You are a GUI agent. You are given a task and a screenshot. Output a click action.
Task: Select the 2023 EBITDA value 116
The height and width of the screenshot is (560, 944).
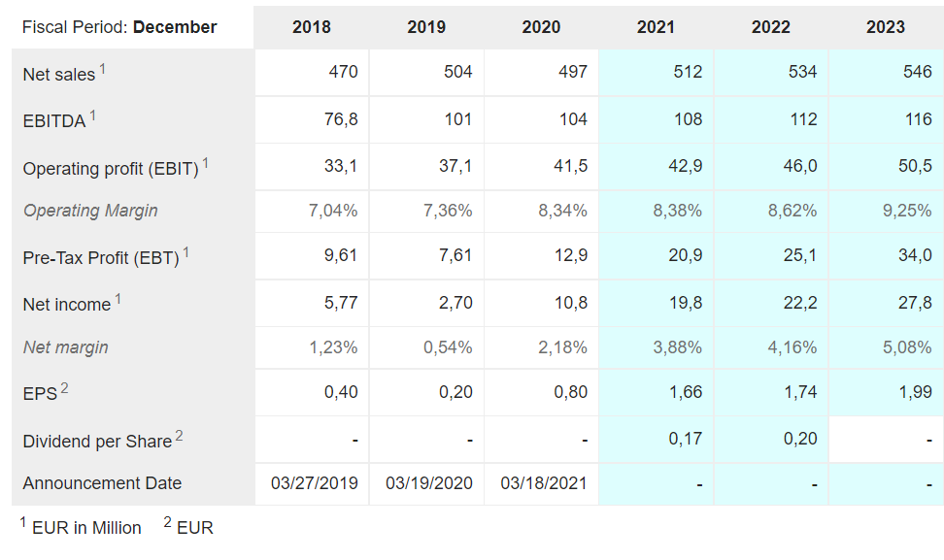(916, 119)
